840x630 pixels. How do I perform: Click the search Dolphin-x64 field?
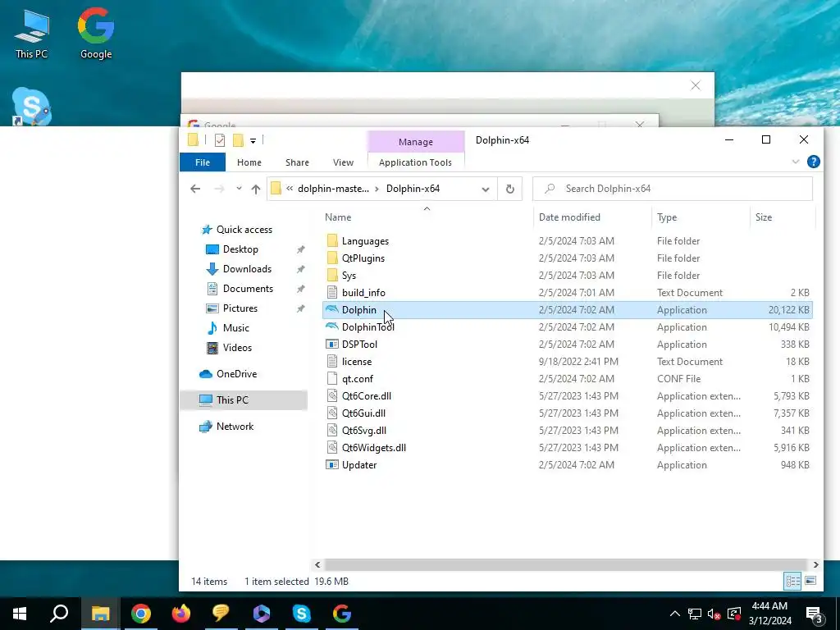tap(673, 189)
